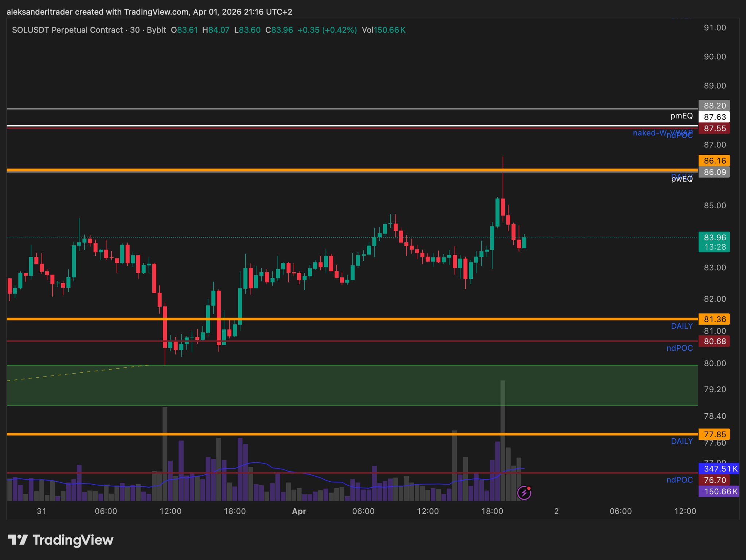
Task: Click the Apr date marker on the time axis
Action: point(299,511)
